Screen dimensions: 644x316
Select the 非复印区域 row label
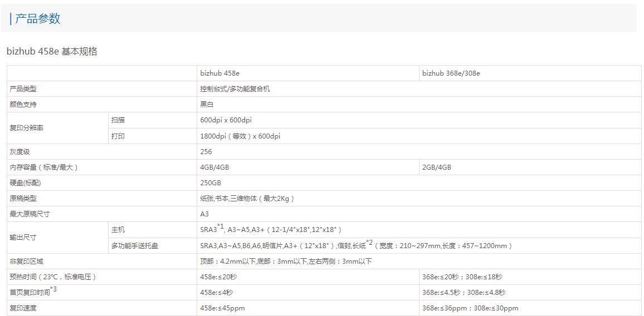point(26,261)
